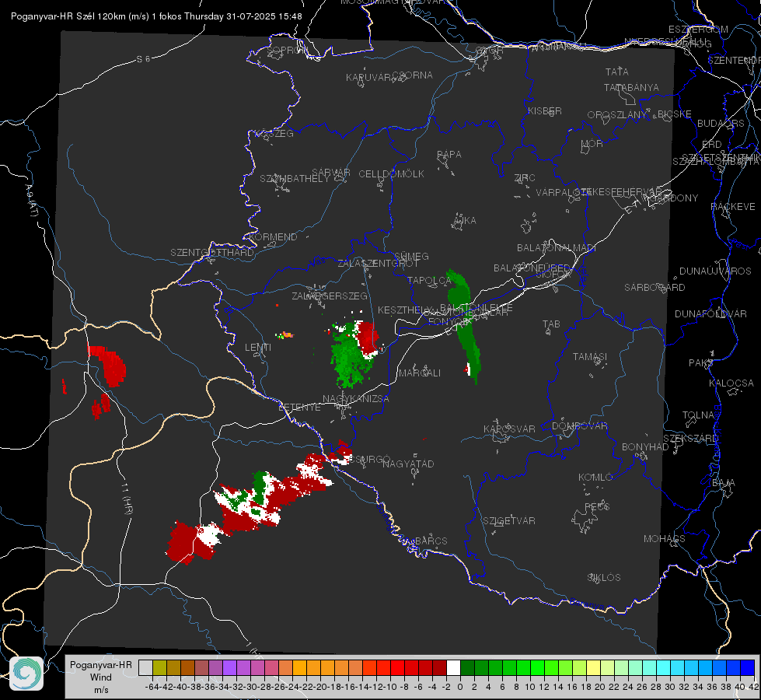Click the KISBER town label

pos(545,110)
